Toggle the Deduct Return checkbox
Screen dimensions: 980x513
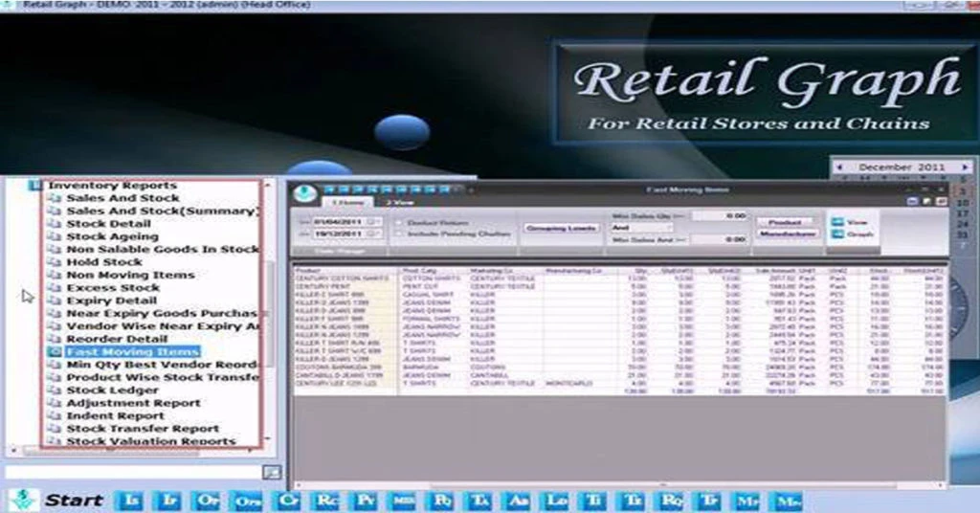[399, 222]
